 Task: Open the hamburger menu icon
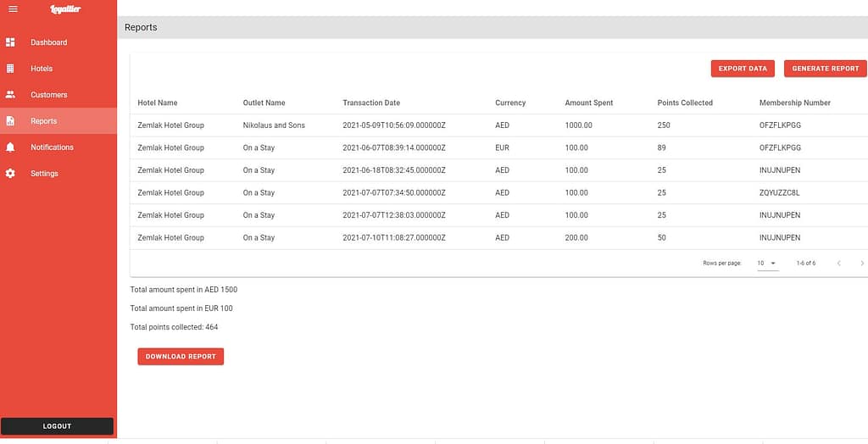[12, 9]
